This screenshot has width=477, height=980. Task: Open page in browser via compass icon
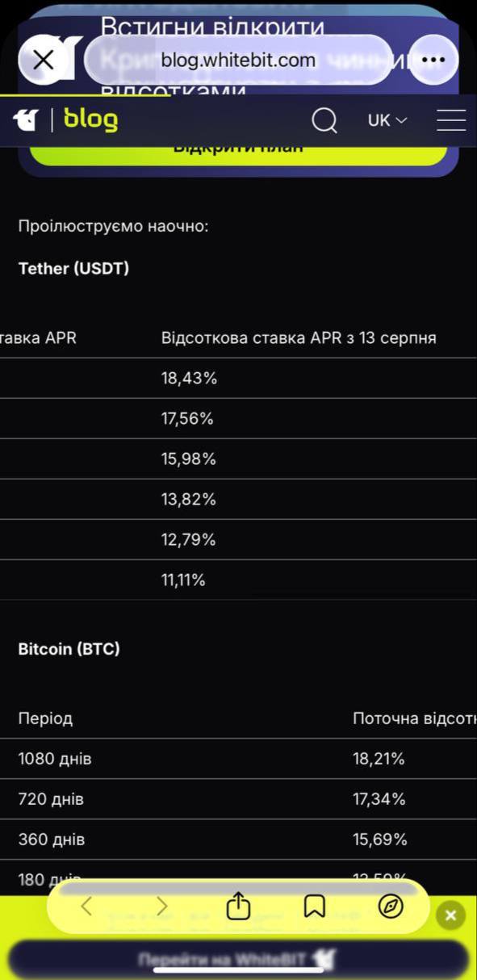tap(391, 907)
